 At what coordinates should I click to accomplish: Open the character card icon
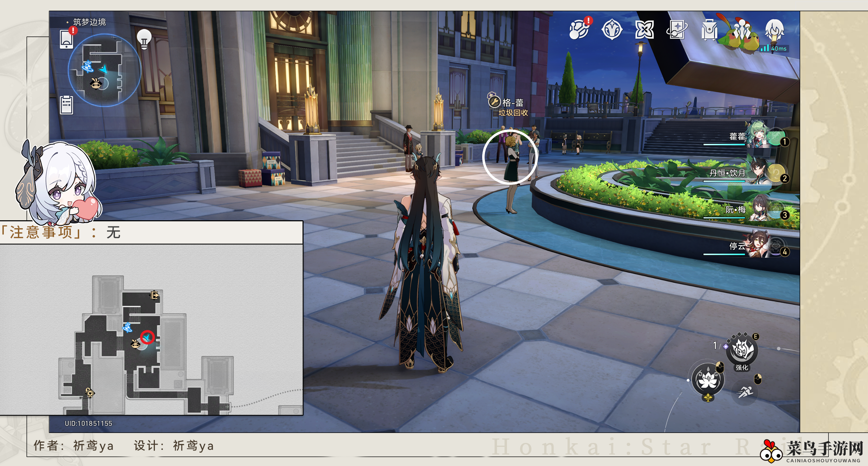(677, 30)
